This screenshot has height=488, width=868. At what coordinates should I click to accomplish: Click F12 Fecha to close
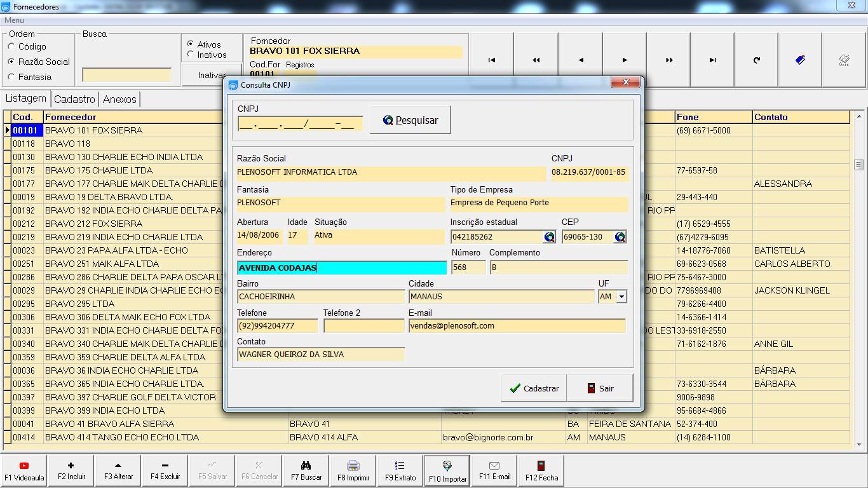[541, 470]
